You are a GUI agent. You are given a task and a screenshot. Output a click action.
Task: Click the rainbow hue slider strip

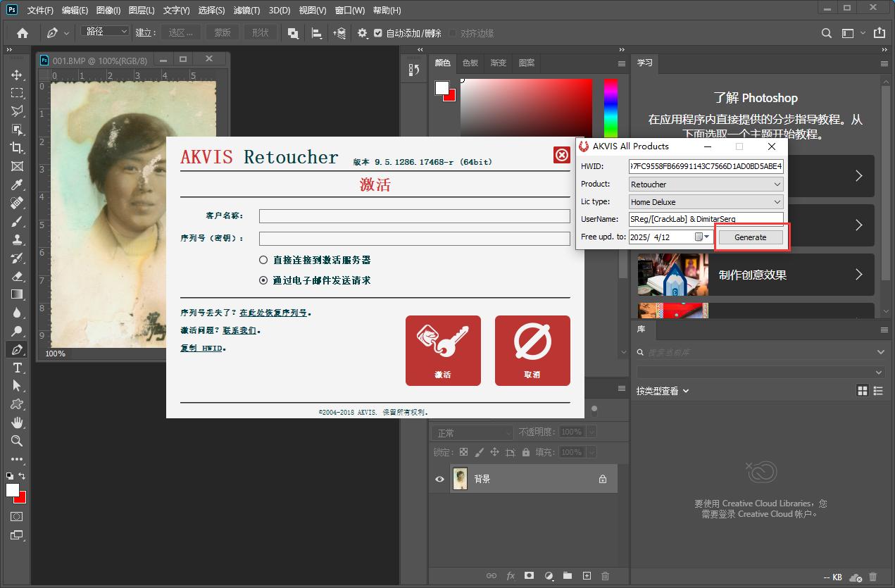[x=611, y=109]
